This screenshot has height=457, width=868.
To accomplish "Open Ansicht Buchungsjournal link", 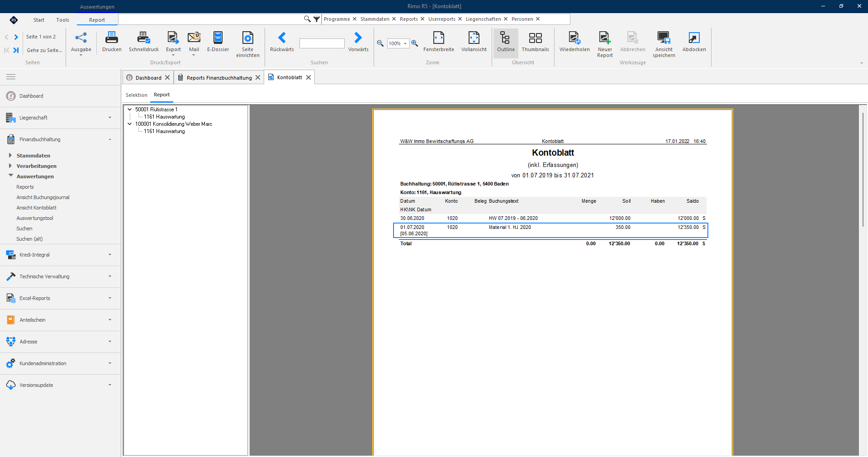I will (x=43, y=197).
